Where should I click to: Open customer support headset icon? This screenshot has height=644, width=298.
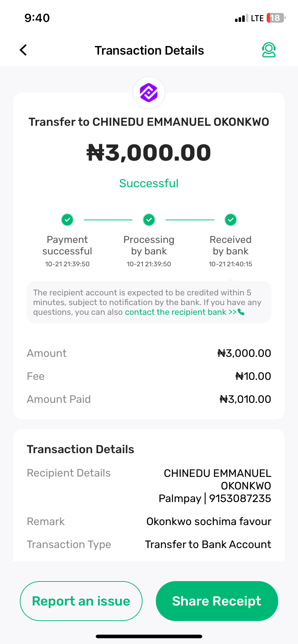coord(268,50)
